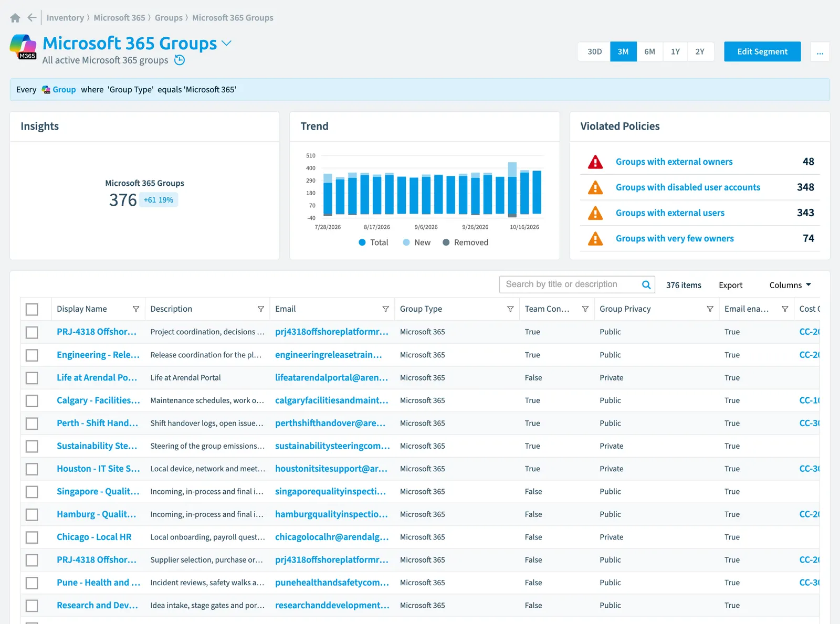
Task: Click the tallest bar in Trend chart
Action: (512, 189)
